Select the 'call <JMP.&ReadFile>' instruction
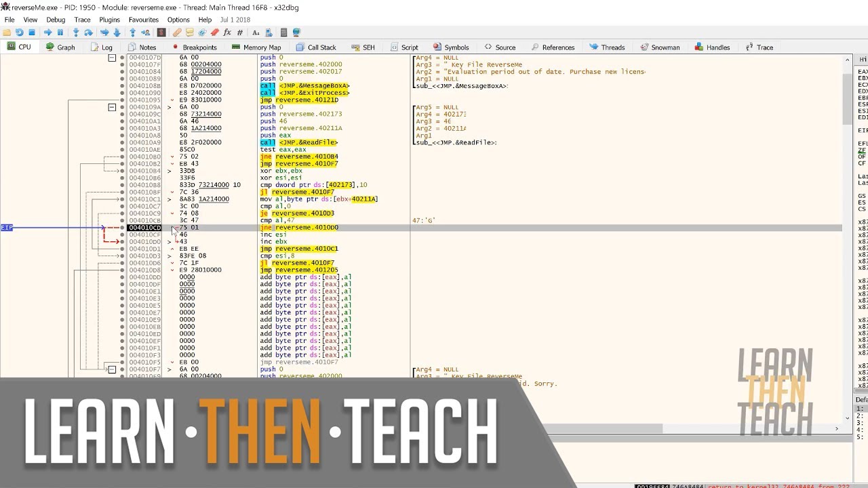This screenshot has height=488, width=868. 299,142
